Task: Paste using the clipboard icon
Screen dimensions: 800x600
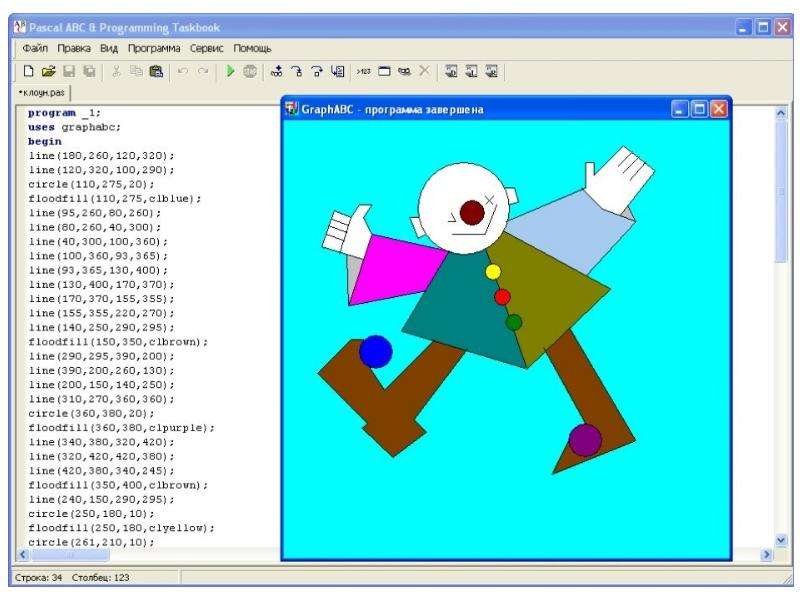Action: [x=156, y=71]
